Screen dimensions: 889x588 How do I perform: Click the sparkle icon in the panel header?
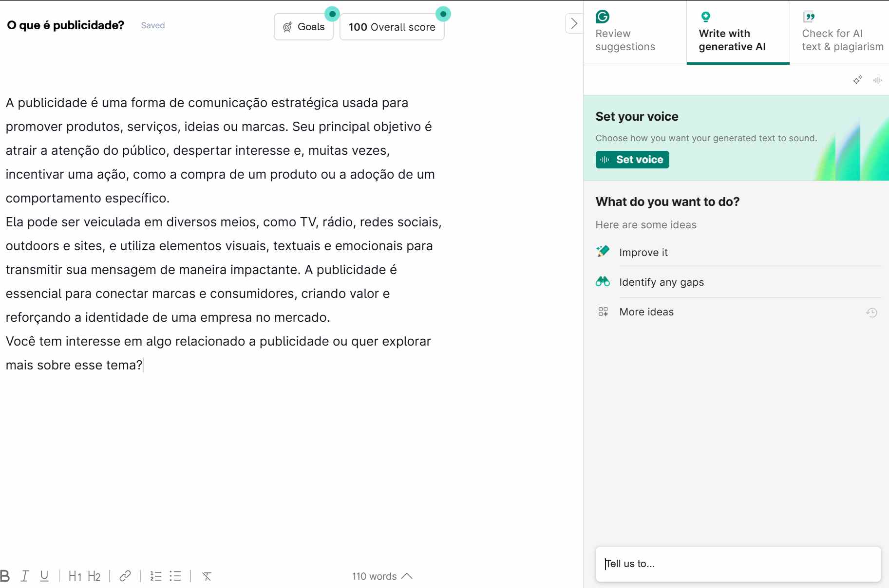point(858,80)
